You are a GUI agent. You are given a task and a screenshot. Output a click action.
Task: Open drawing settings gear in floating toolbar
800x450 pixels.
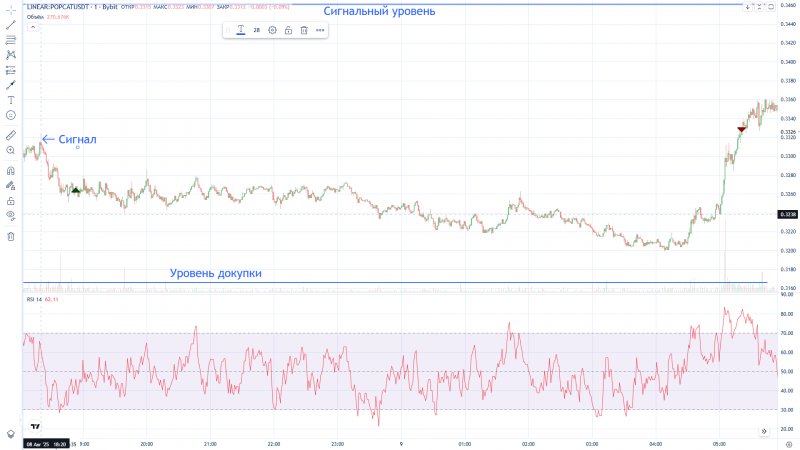[x=272, y=30]
